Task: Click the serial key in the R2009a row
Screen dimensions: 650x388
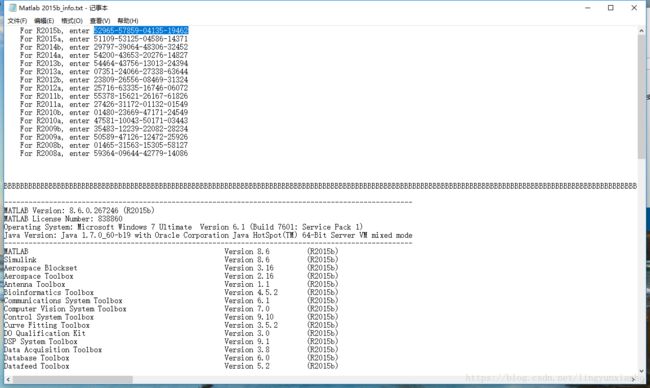Action: click(x=141, y=137)
